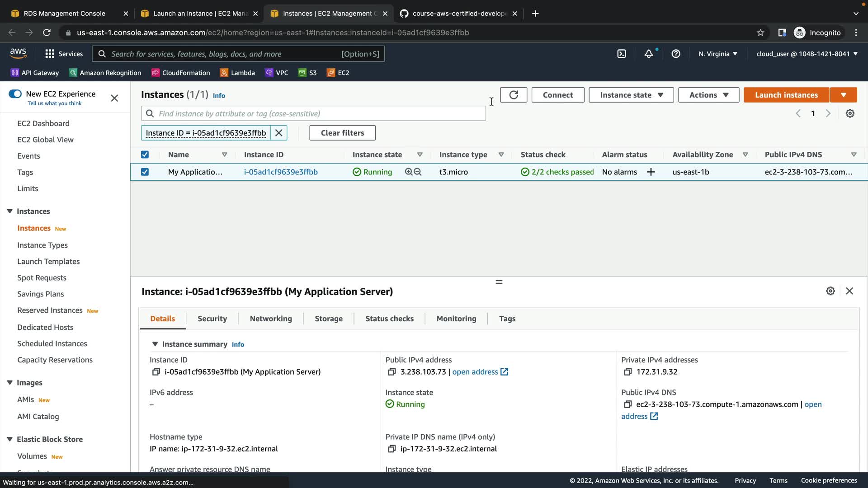Expand the Actions dropdown menu
The width and height of the screenshot is (868, 488).
click(x=708, y=95)
